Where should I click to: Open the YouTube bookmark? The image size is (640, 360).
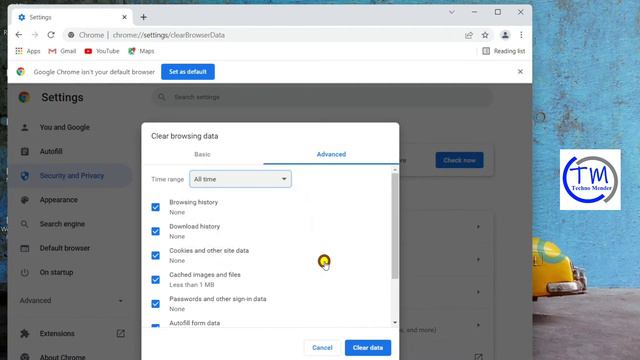102,51
